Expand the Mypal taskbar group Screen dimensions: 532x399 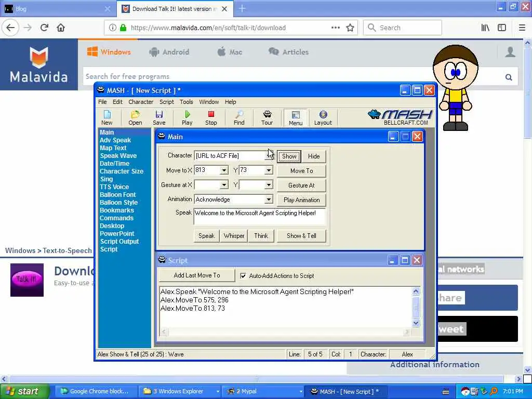click(301, 392)
